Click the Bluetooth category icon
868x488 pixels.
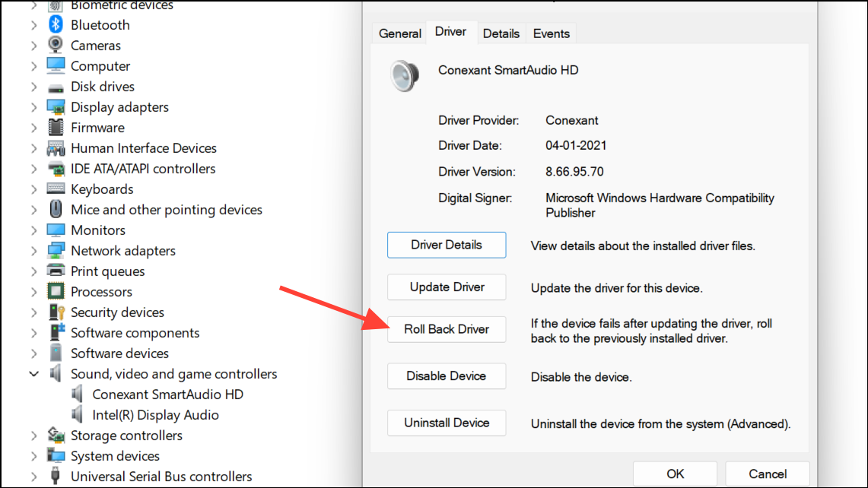click(56, 25)
